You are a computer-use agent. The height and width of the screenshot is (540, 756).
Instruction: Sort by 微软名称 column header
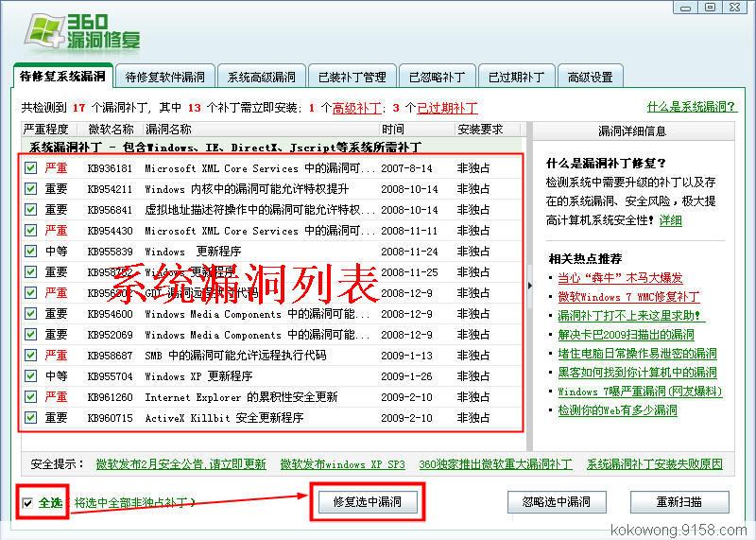[x=112, y=130]
